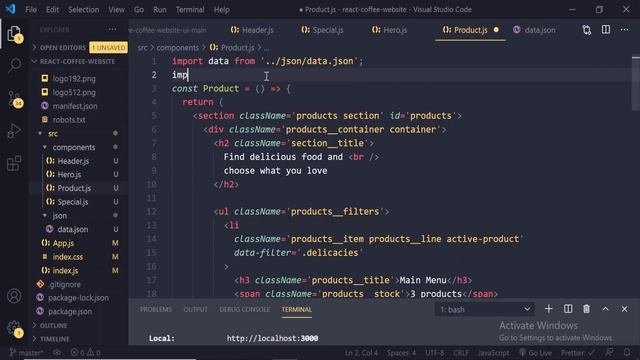Change Spaces: 4 indentation setting
Screen dimensions: 640x360
click(402, 352)
